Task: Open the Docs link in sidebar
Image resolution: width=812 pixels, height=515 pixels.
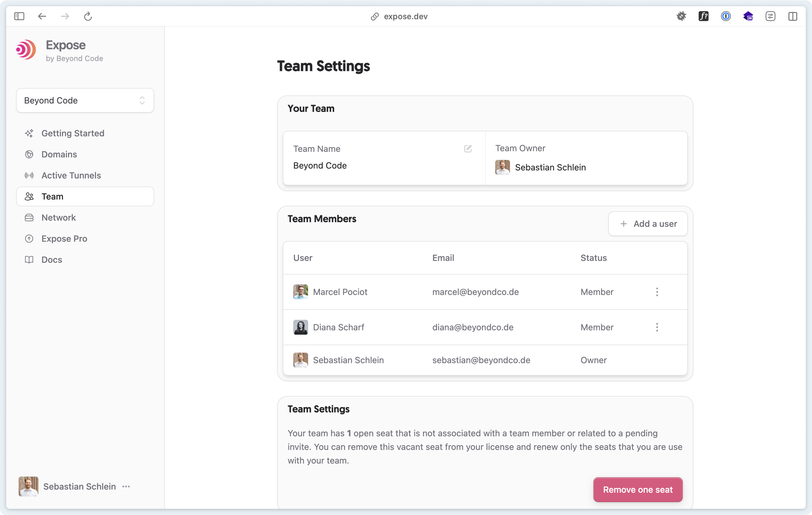Action: tap(85, 260)
